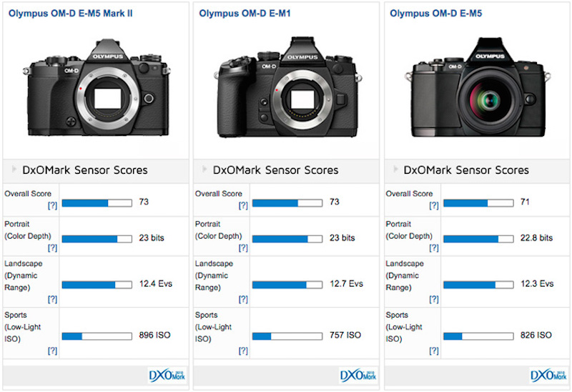Click Overall Score help [?] icon for E-M1

[x=243, y=206]
